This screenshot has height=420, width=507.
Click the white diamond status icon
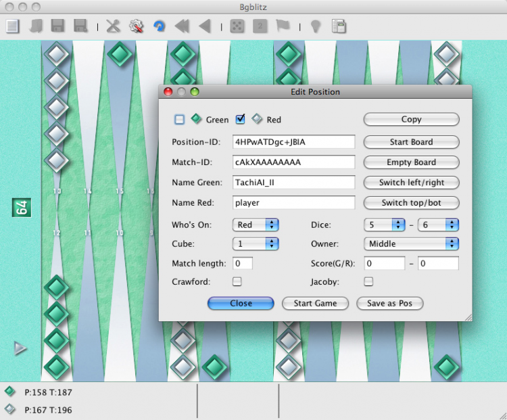coord(10,409)
